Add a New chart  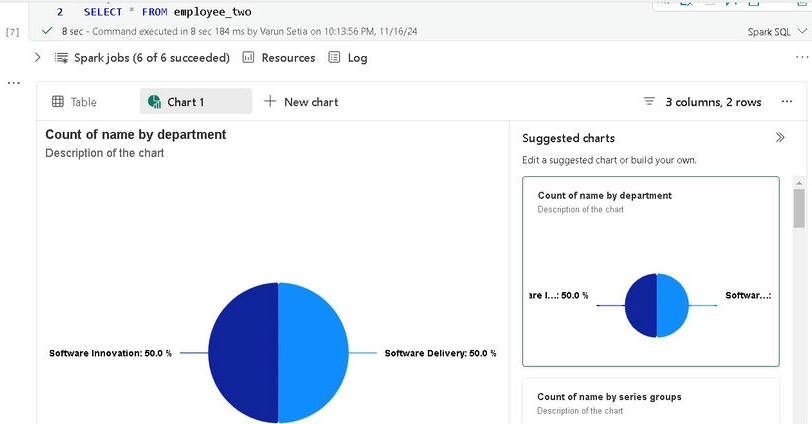(x=301, y=102)
